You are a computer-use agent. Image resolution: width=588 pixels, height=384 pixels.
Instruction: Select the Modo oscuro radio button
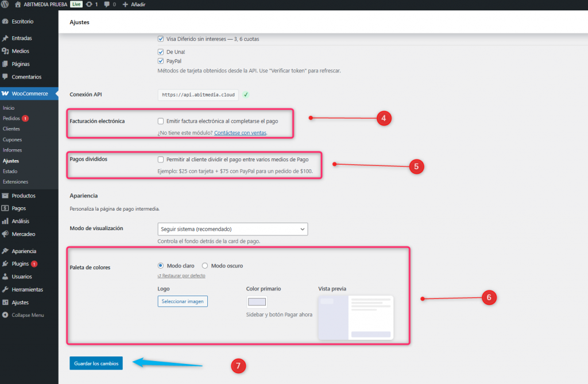point(205,266)
